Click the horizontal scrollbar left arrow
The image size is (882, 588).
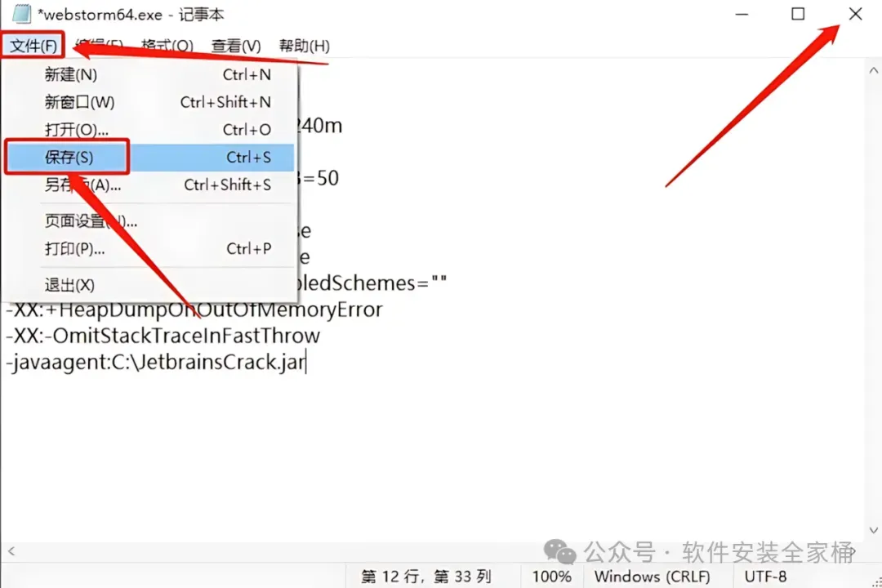click(11, 551)
